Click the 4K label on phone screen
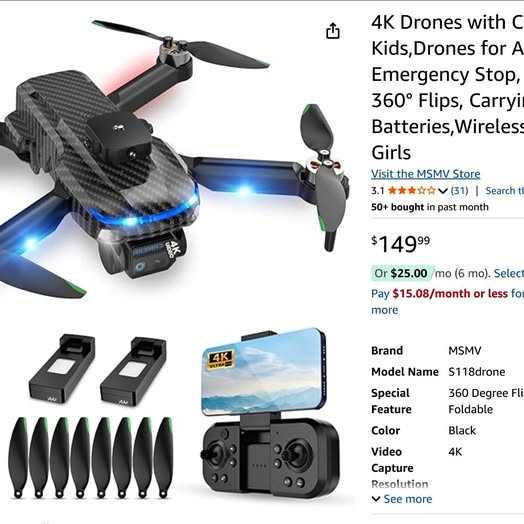This screenshot has height=524, width=524. pos(220,359)
